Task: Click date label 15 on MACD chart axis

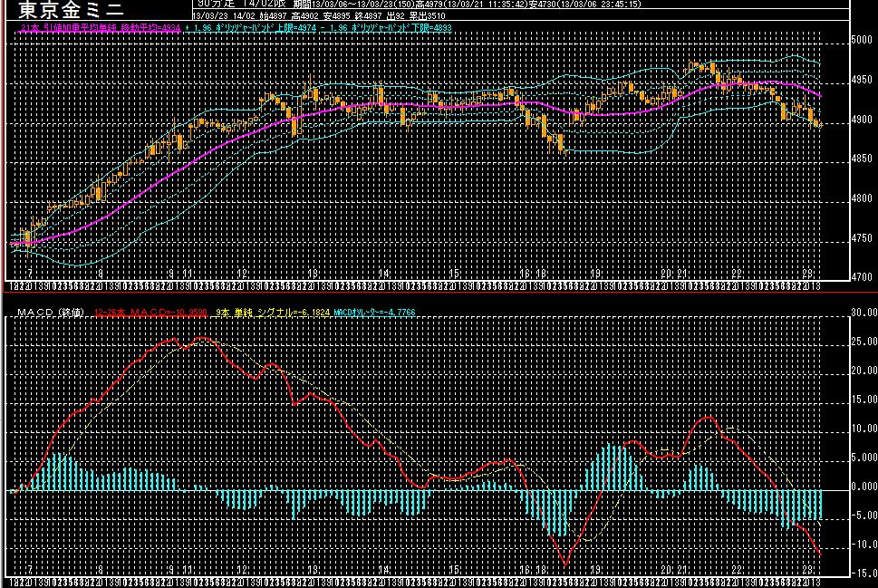Action: [x=454, y=570]
